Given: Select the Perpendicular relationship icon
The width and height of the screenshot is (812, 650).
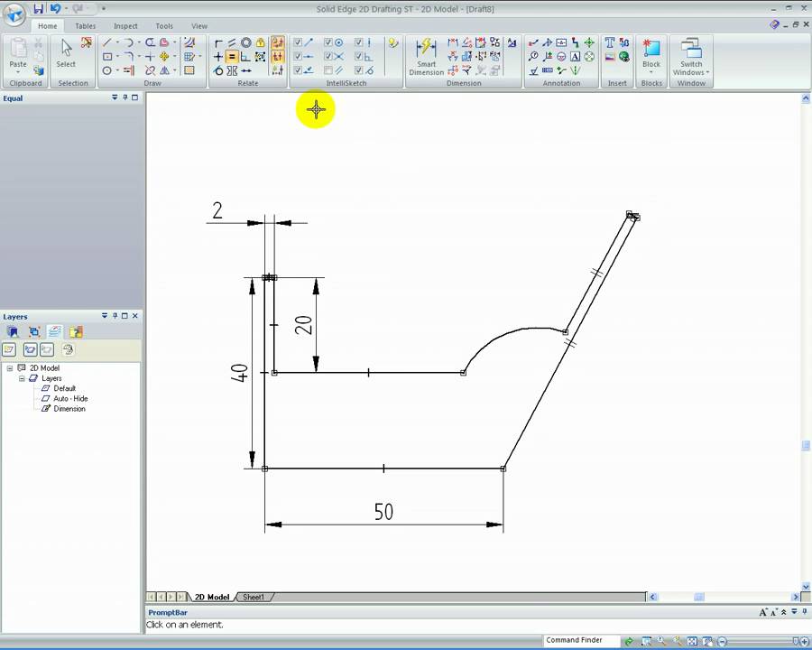Looking at the screenshot, I should click(x=245, y=57).
